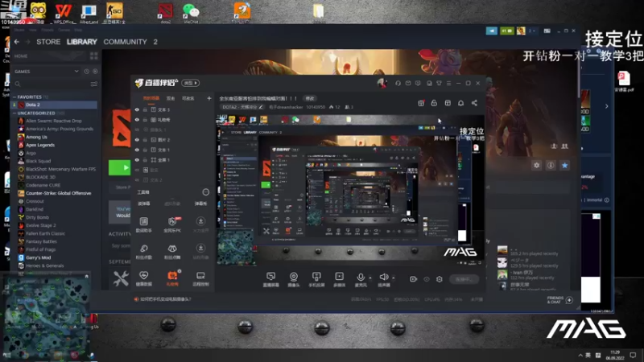
Task: Click the lock icon in the stream header
Action: (434, 103)
